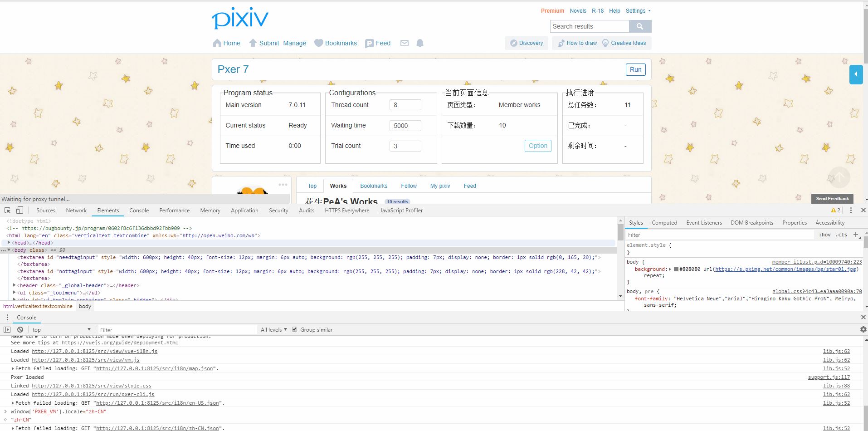
Task: Expand background property in body style
Action: click(x=670, y=269)
